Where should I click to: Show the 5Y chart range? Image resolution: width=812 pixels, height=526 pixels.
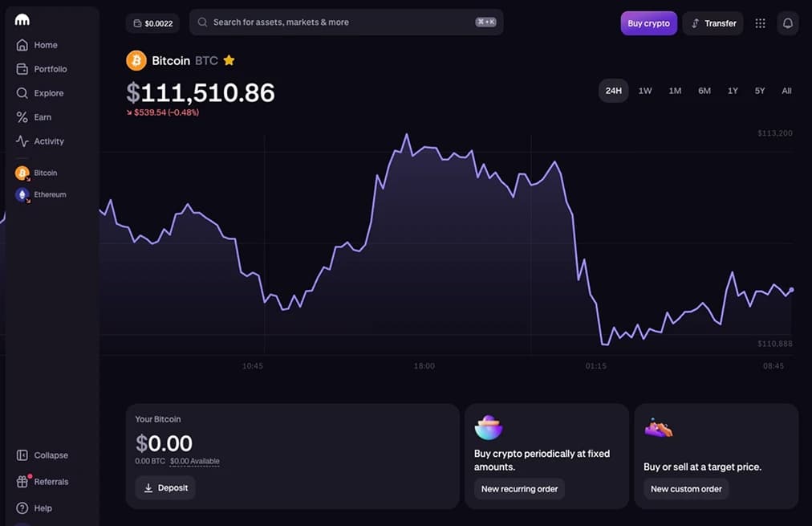point(759,91)
